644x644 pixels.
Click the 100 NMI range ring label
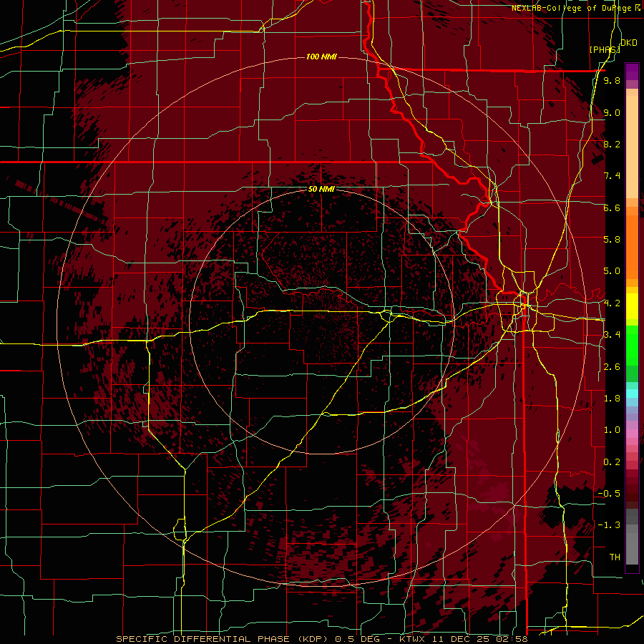[321, 57]
